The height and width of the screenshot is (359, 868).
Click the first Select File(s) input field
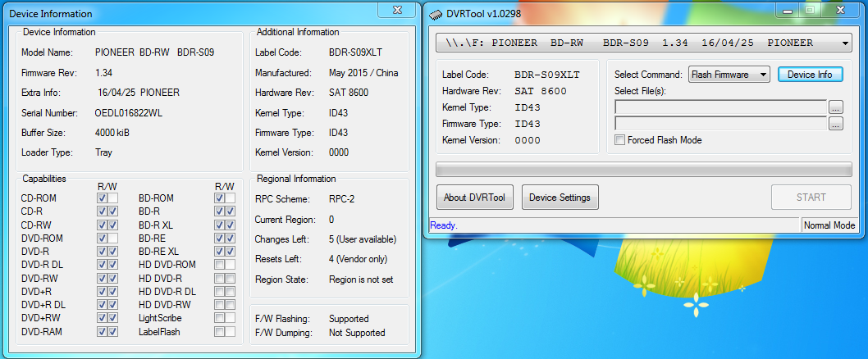721,107
